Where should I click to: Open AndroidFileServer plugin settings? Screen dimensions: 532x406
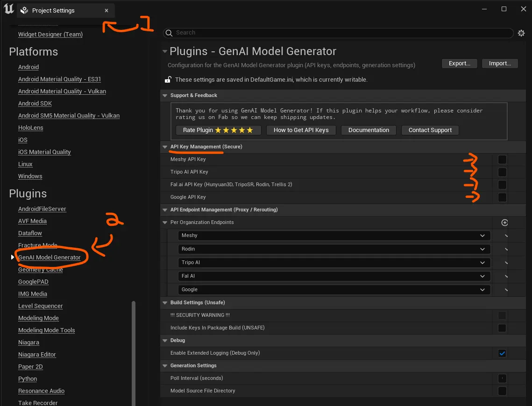[x=42, y=209]
